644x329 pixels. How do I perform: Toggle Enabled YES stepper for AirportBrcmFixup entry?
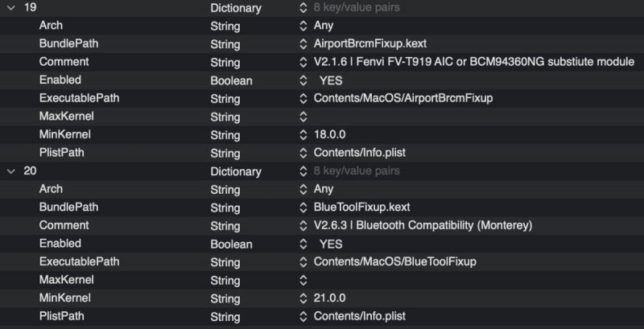coord(303,80)
